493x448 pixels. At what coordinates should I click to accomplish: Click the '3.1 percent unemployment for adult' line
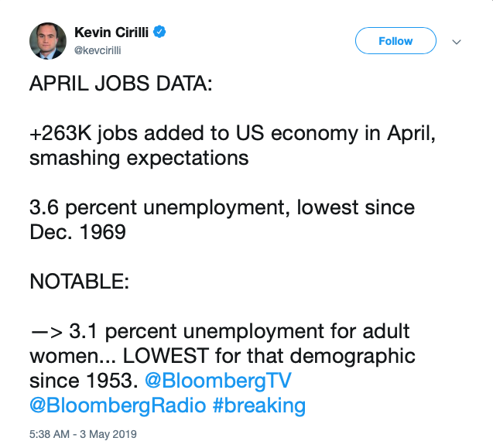[239, 332]
